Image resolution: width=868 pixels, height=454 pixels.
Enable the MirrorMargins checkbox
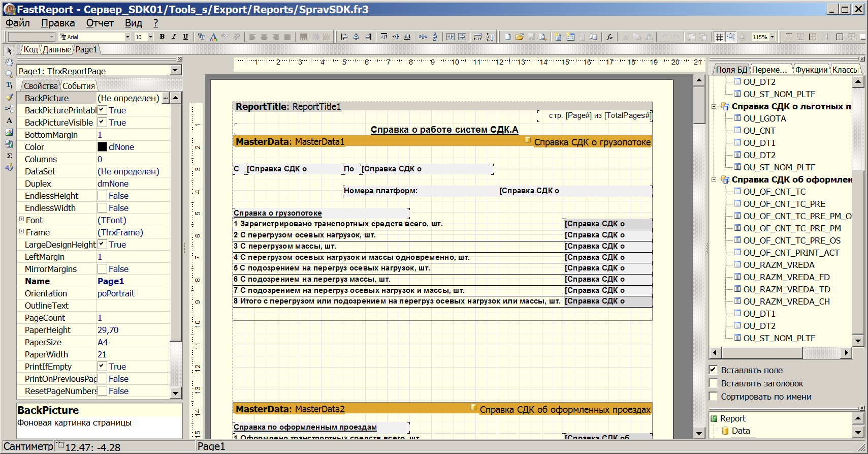[102, 268]
